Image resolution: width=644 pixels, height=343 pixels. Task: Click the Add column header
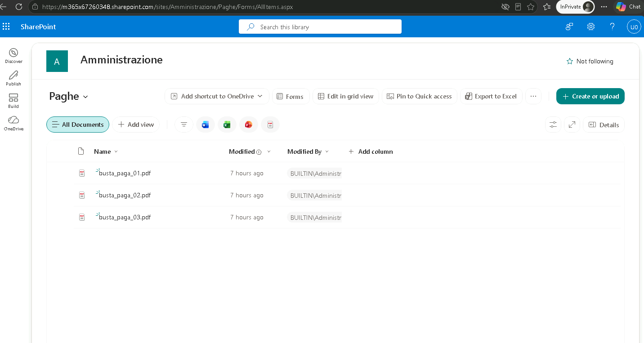coord(371,151)
